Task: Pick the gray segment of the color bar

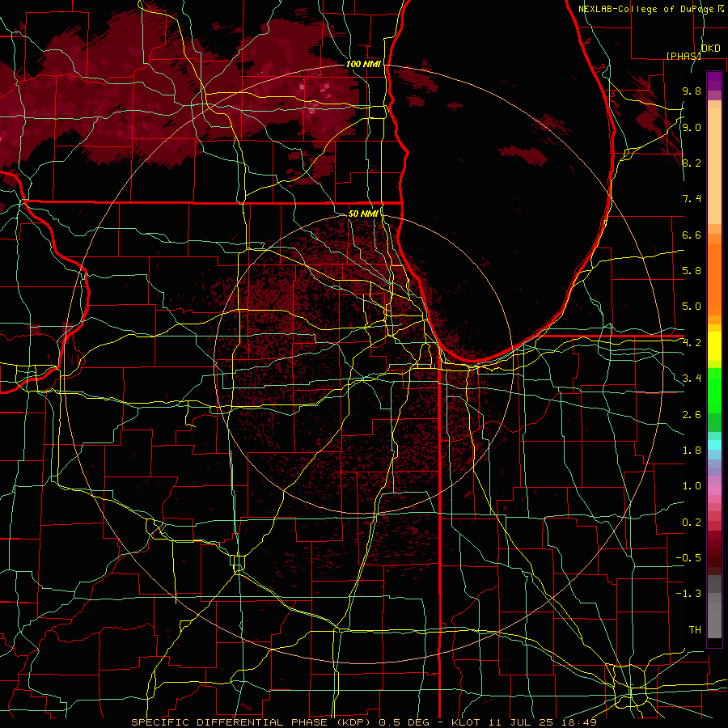Action: coord(714,607)
